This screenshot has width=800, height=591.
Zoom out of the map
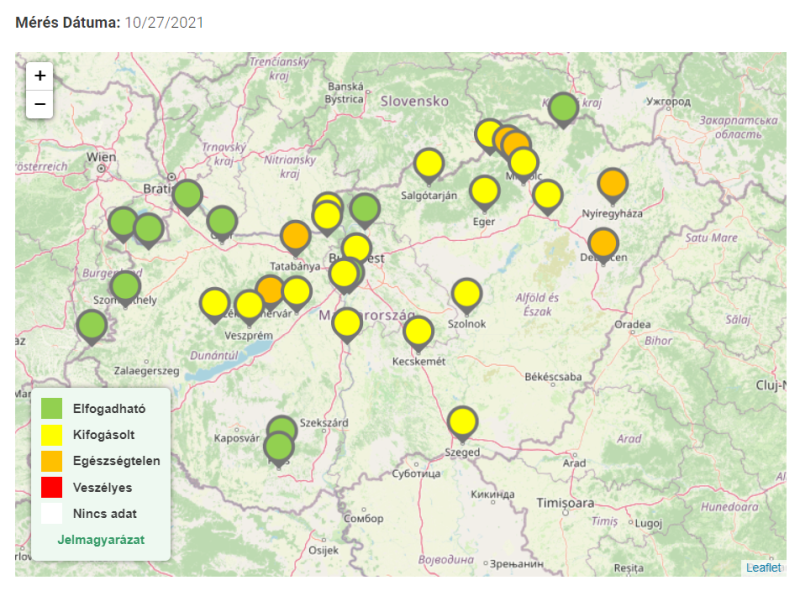pyautogui.click(x=40, y=104)
